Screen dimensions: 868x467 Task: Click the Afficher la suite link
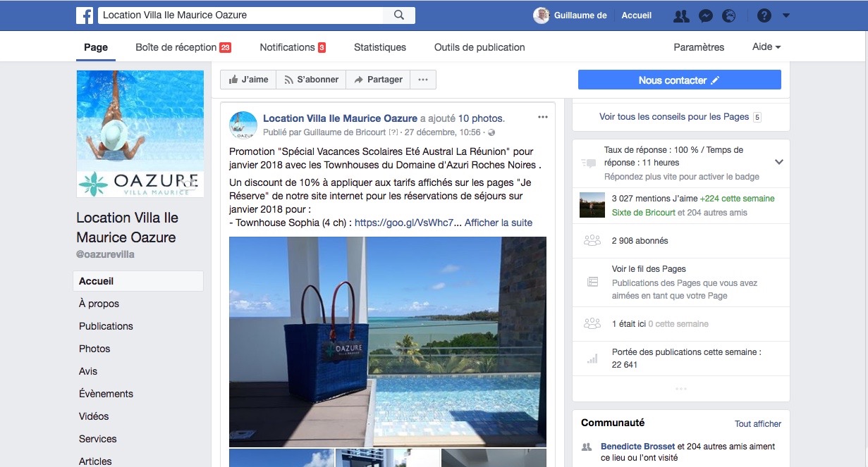(498, 223)
